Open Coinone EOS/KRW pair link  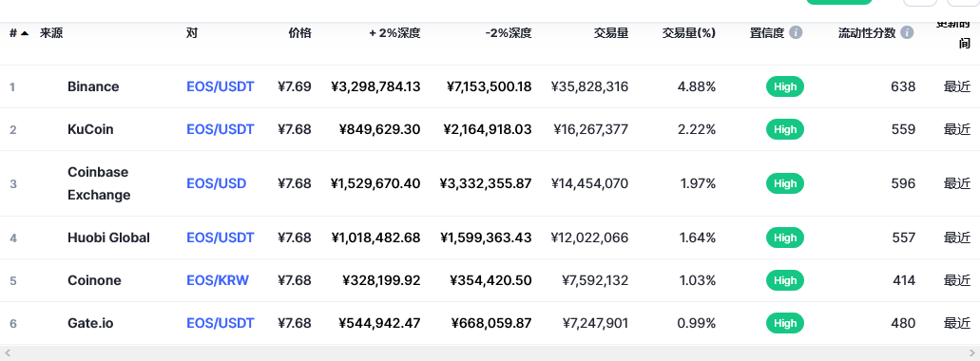tap(218, 280)
